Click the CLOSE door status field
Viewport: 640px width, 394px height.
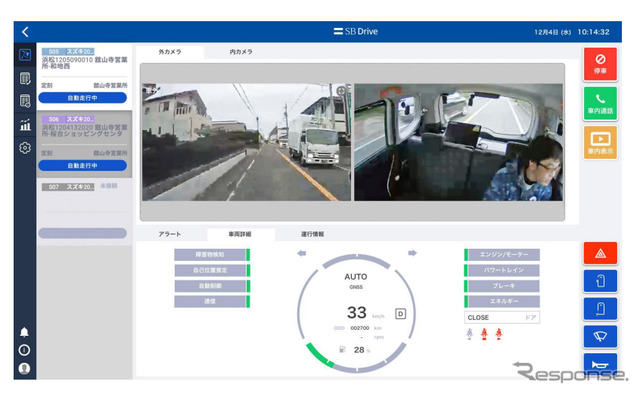pyautogui.click(x=502, y=317)
